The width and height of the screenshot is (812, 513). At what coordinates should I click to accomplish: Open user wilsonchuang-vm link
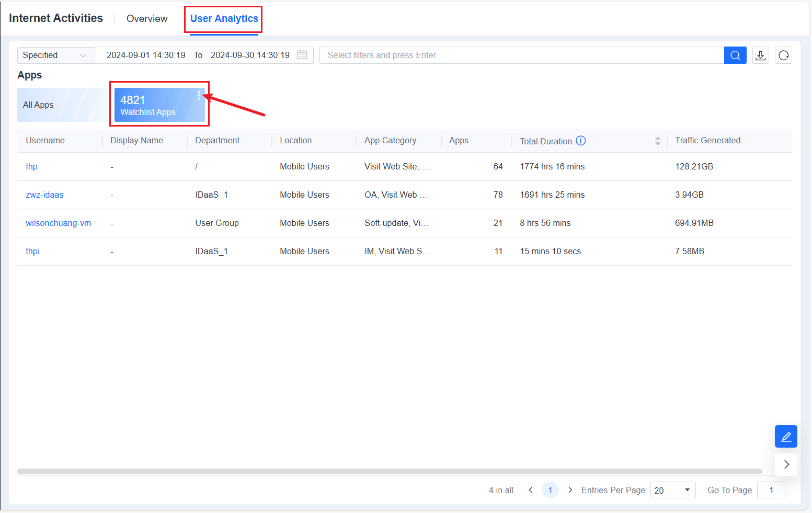pyautogui.click(x=59, y=223)
